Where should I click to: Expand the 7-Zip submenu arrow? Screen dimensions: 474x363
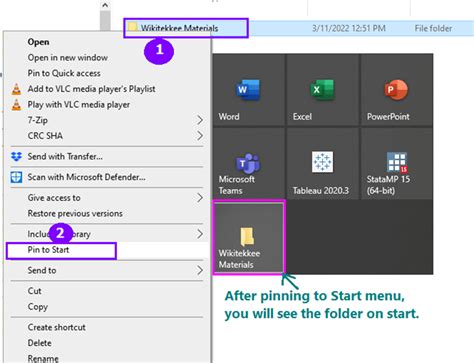[200, 120]
